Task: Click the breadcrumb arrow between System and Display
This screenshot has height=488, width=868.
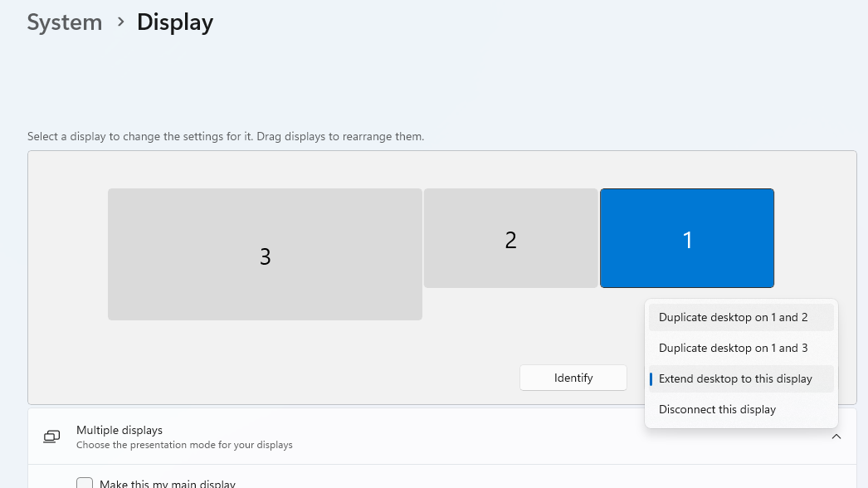Action: click(120, 22)
